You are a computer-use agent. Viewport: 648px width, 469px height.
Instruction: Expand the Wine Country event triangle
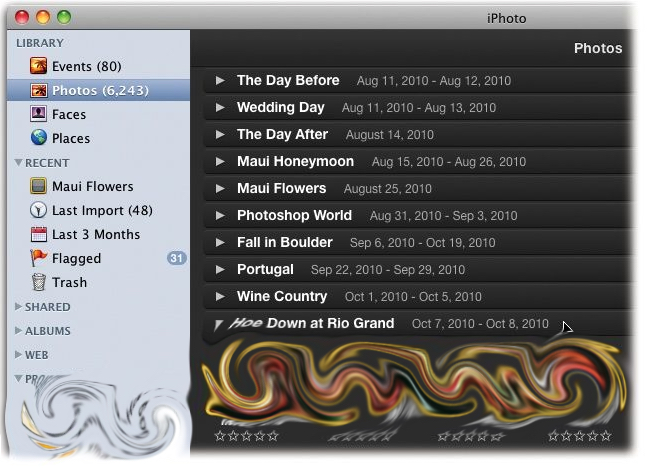pos(220,296)
